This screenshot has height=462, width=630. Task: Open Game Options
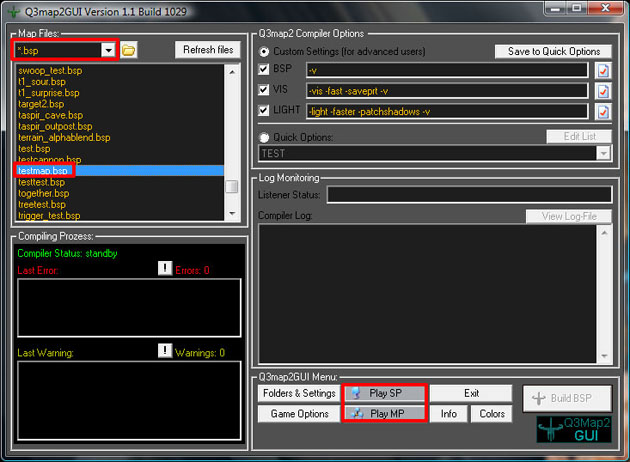pos(299,414)
